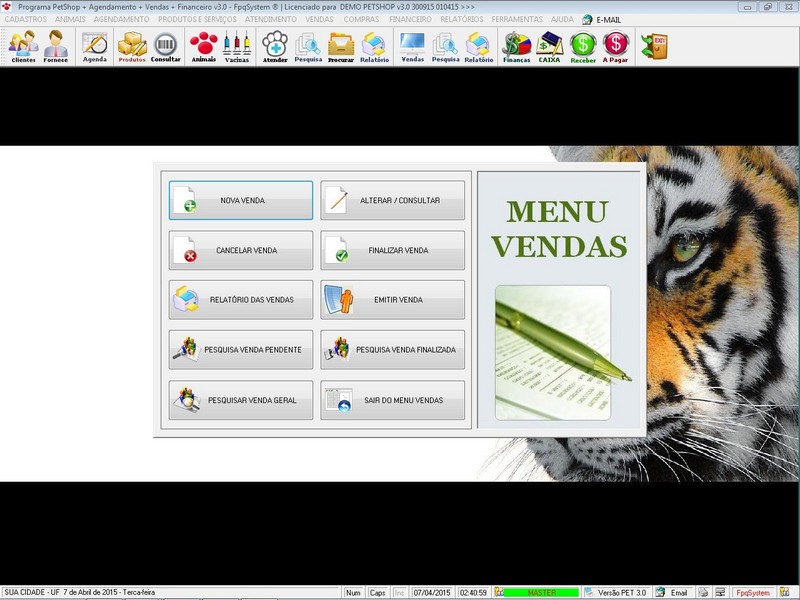Open the Procurar file drawer icon
This screenshot has width=800, height=600.
pos(341,46)
